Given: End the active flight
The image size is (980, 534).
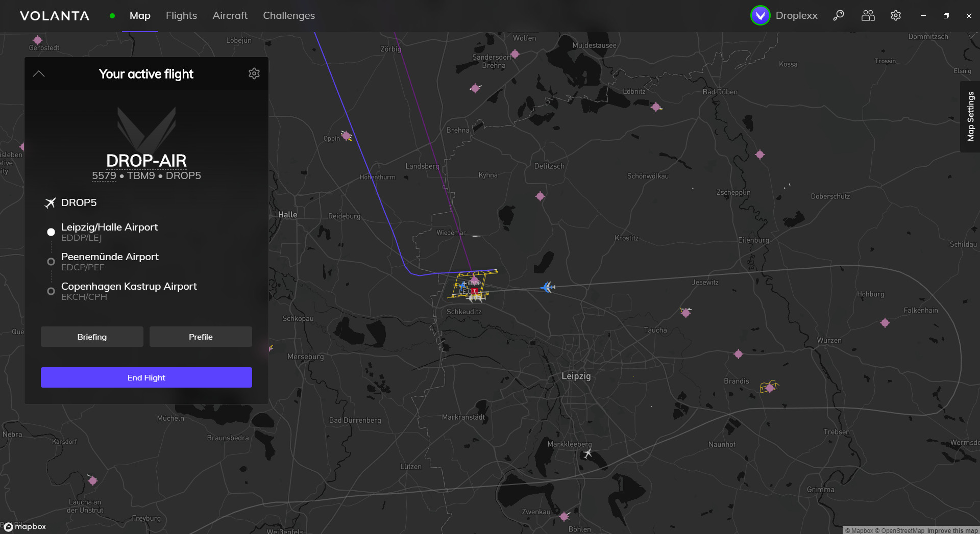Looking at the screenshot, I should (146, 377).
